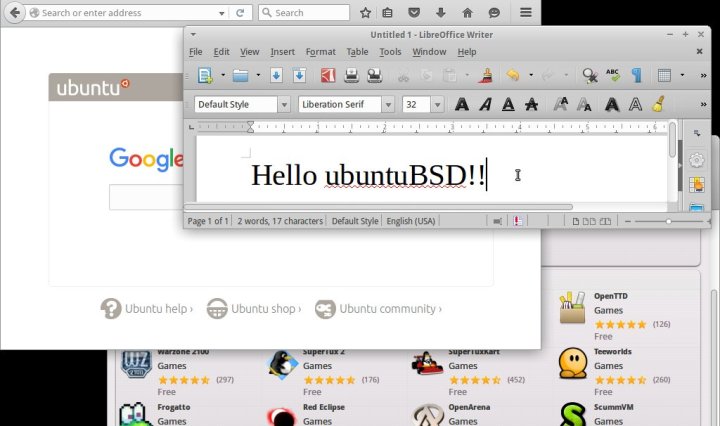The image size is (720, 426).
Task: Run the spelling check (ABC icon)
Action: click(x=613, y=75)
